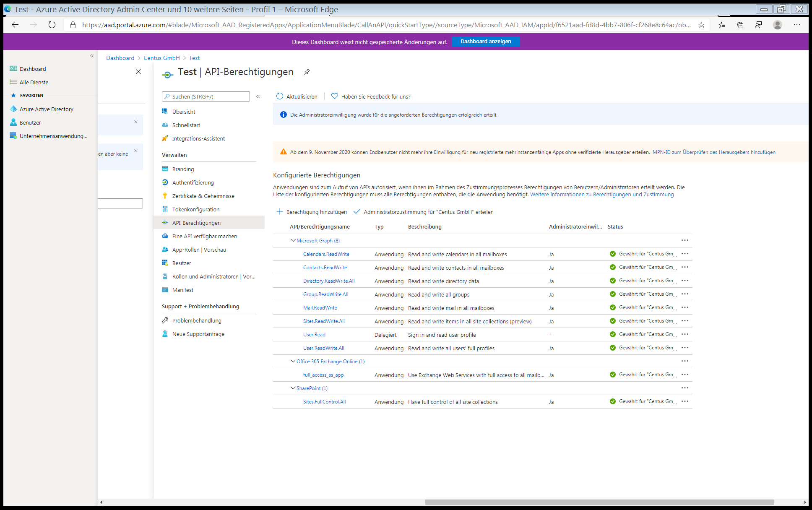Open ellipsis menu for Sites.FullControl.All row
The width and height of the screenshot is (812, 510).
(x=685, y=401)
